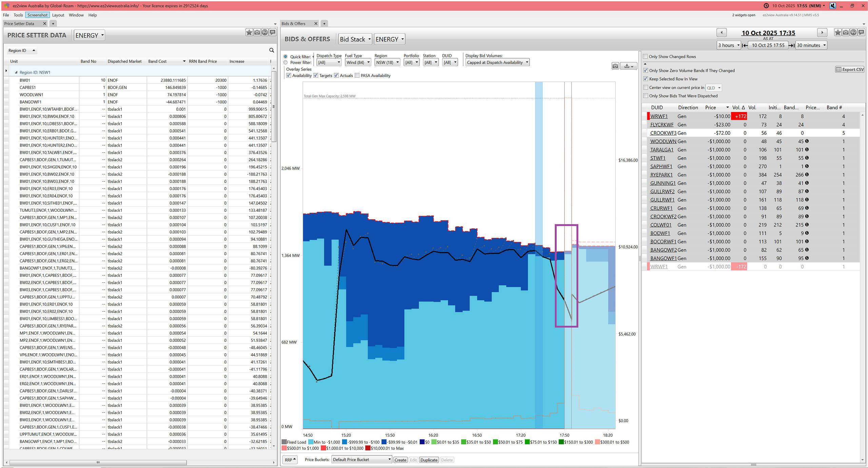The height and width of the screenshot is (468, 868).
Task: Open the Tools menu
Action: coord(18,15)
